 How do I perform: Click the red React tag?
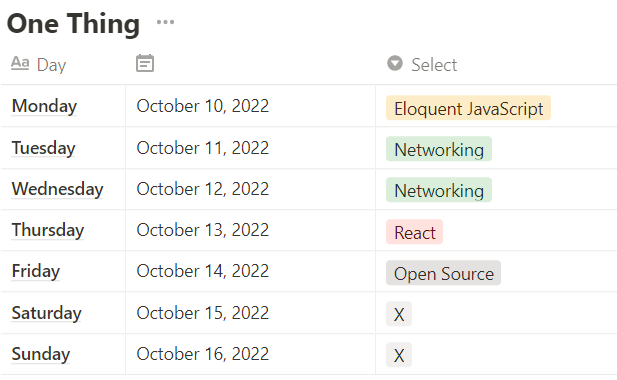coord(414,232)
